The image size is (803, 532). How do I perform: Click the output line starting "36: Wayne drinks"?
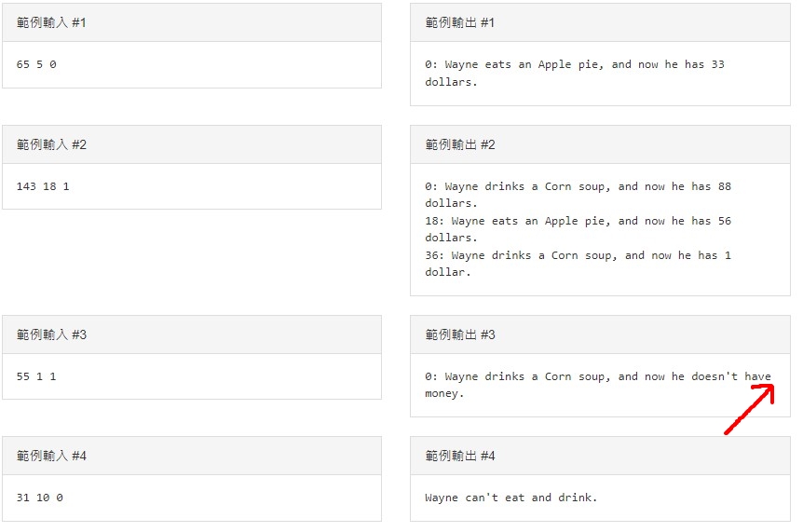click(x=578, y=255)
